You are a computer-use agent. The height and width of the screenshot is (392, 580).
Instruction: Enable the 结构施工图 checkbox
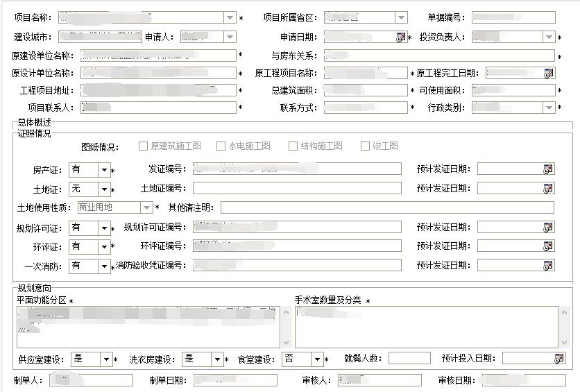click(x=293, y=146)
